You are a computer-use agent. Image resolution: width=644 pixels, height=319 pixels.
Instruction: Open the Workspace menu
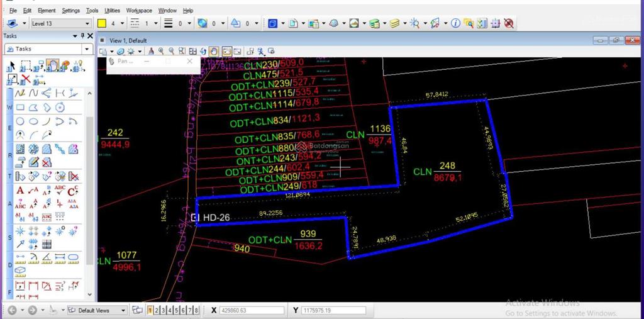click(139, 10)
